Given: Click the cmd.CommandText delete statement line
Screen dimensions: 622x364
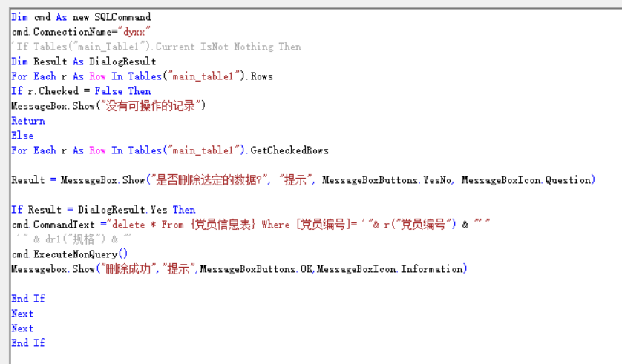Looking at the screenshot, I should click(251, 225).
